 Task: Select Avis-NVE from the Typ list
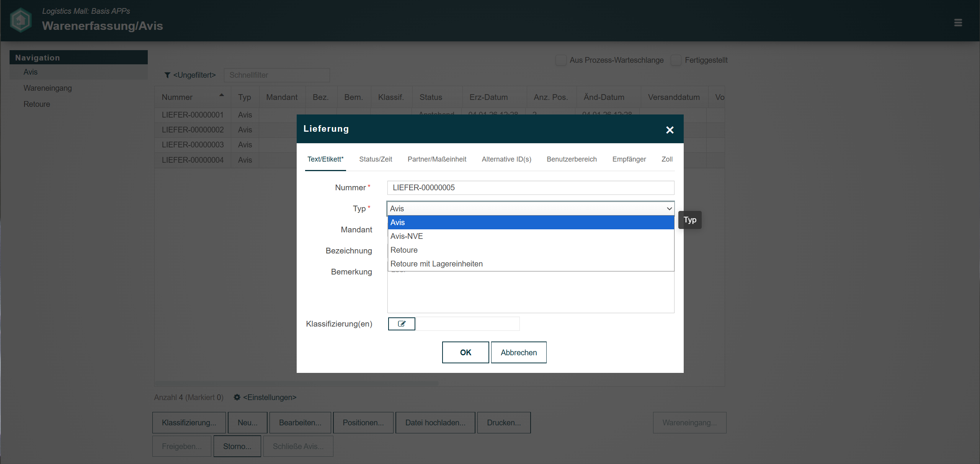point(407,236)
